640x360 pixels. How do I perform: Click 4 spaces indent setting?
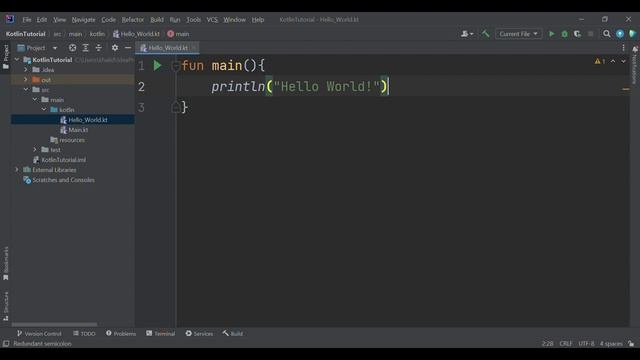point(611,344)
